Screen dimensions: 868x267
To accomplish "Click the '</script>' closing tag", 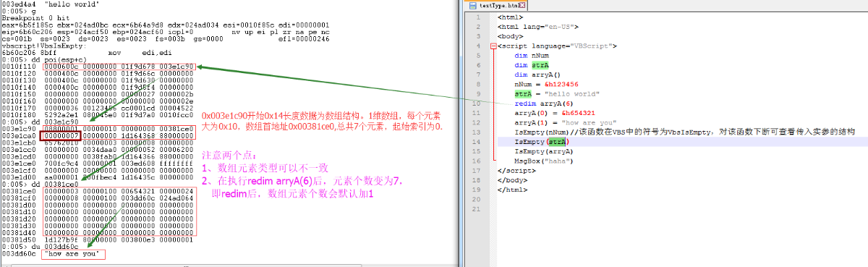I will [516, 171].
